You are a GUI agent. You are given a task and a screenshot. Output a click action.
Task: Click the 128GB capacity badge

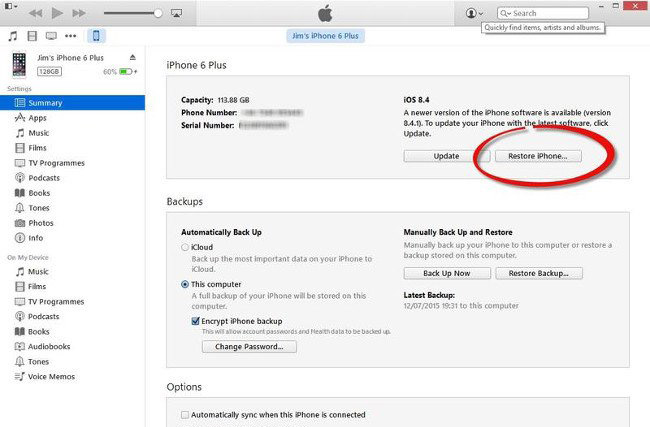49,72
